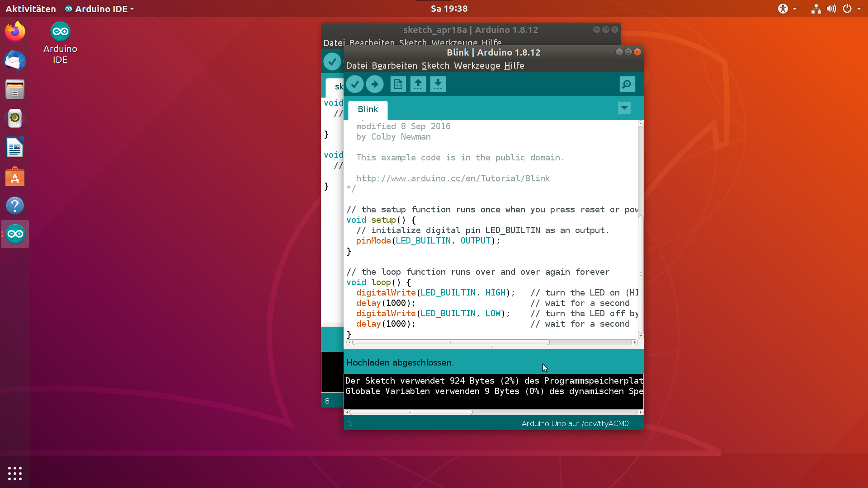This screenshot has width=868, height=488.
Task: Click the sketch_apr18a window title bar
Action: click(471, 30)
